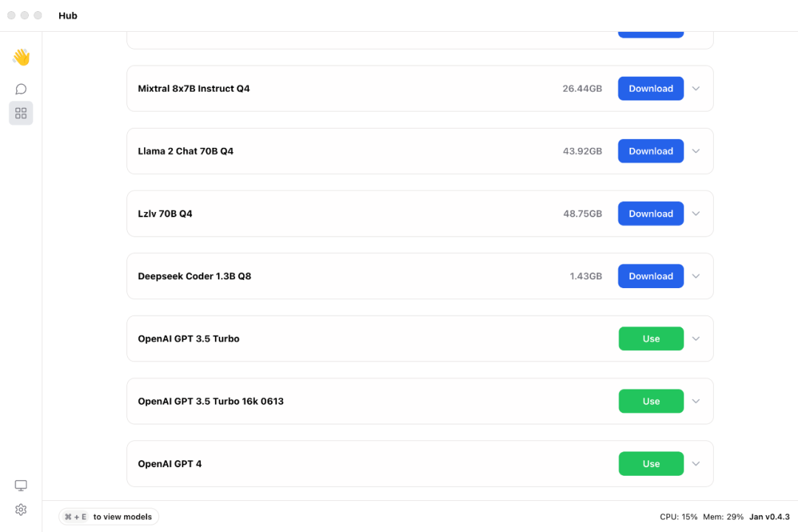This screenshot has width=798, height=532.
Task: Expand OpenAI GPT 3.5 Turbo details
Action: pyautogui.click(x=696, y=338)
